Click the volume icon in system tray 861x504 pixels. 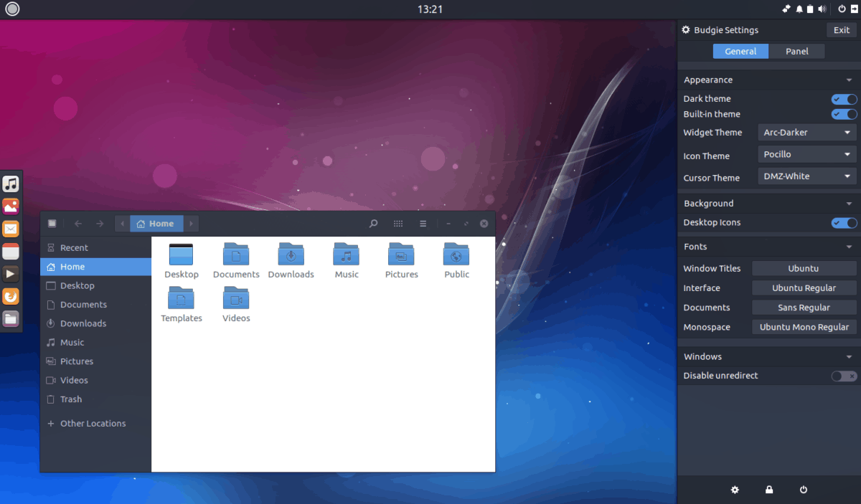(x=822, y=9)
